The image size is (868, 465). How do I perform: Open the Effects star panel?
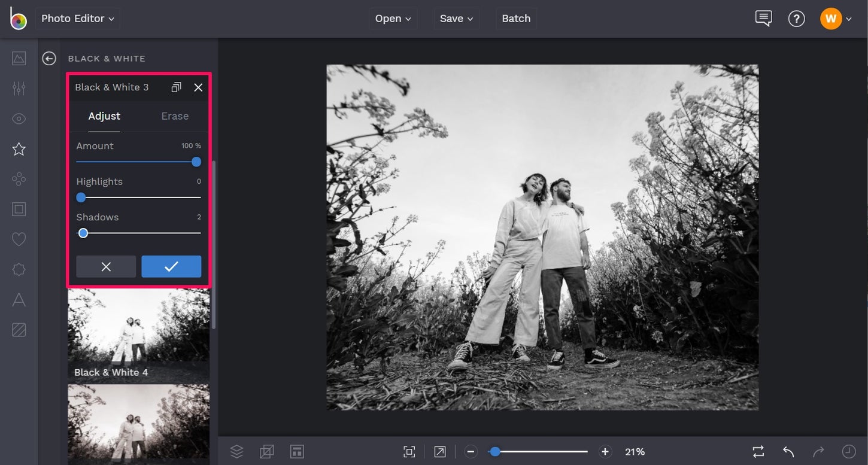click(x=18, y=148)
